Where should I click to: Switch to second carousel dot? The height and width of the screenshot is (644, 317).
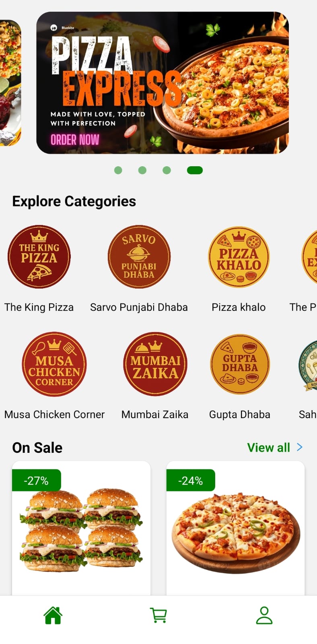pyautogui.click(x=142, y=170)
